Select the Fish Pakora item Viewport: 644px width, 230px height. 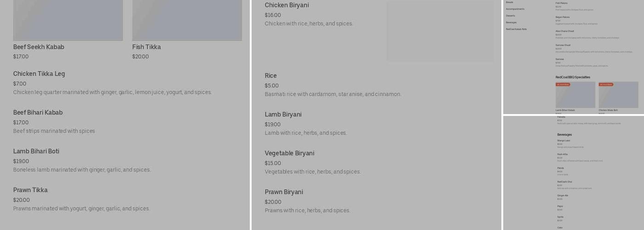(561, 3)
